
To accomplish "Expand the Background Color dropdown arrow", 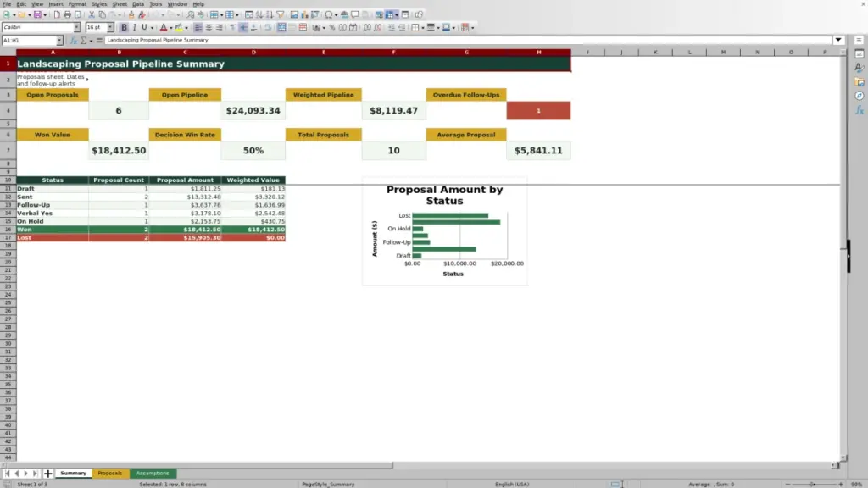I will pos(186,28).
